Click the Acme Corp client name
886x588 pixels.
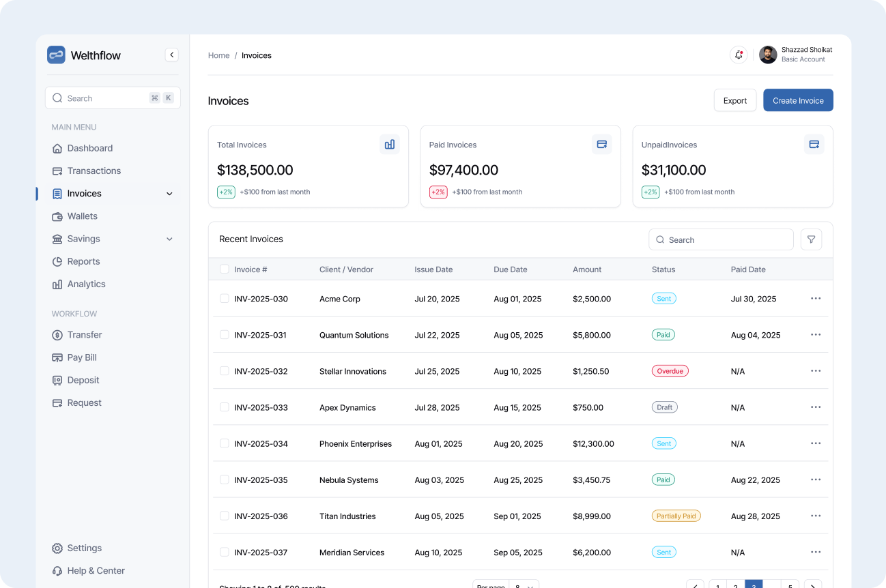340,299
